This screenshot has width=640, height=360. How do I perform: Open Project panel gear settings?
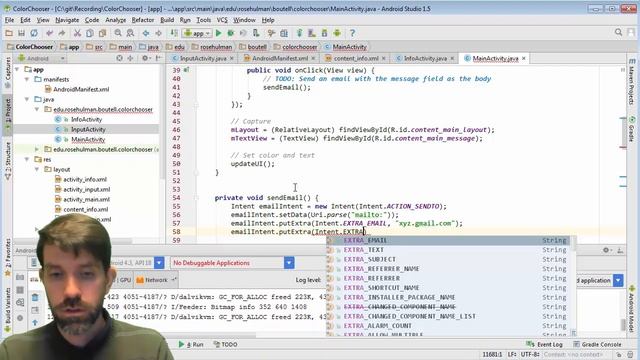pos(145,58)
